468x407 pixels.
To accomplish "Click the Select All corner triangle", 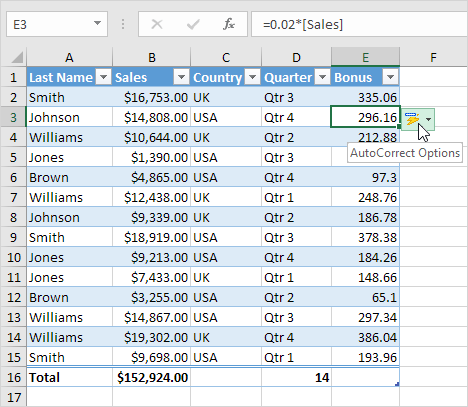I will point(17,57).
